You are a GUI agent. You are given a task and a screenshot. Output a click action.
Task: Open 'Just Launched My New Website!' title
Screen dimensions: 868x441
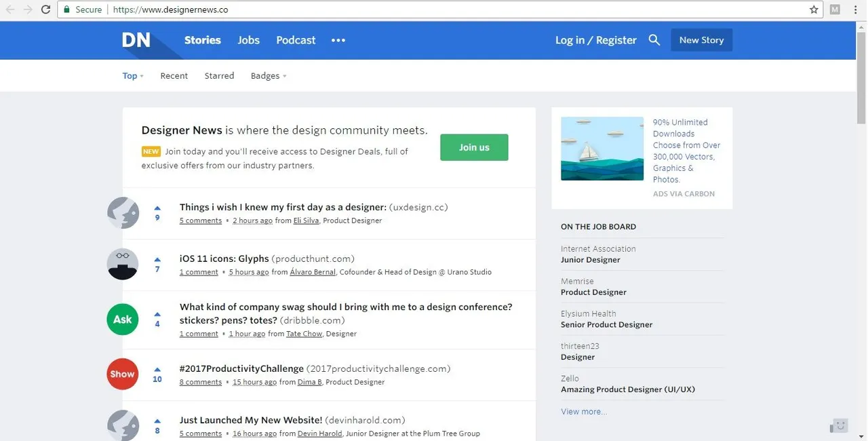[x=251, y=420]
